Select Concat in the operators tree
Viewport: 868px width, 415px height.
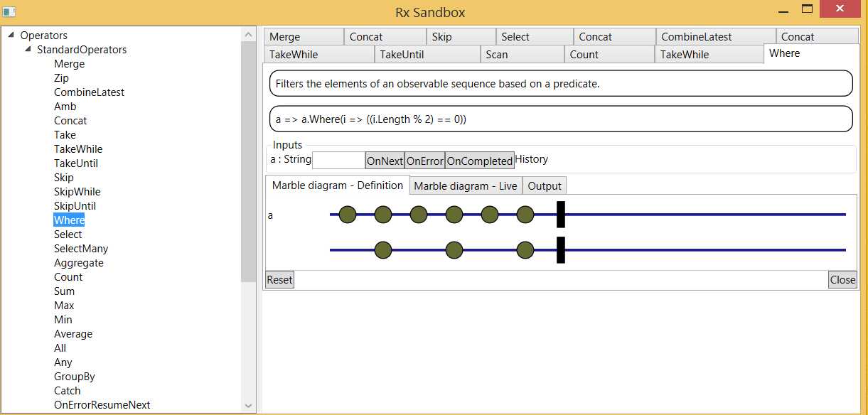(70, 121)
